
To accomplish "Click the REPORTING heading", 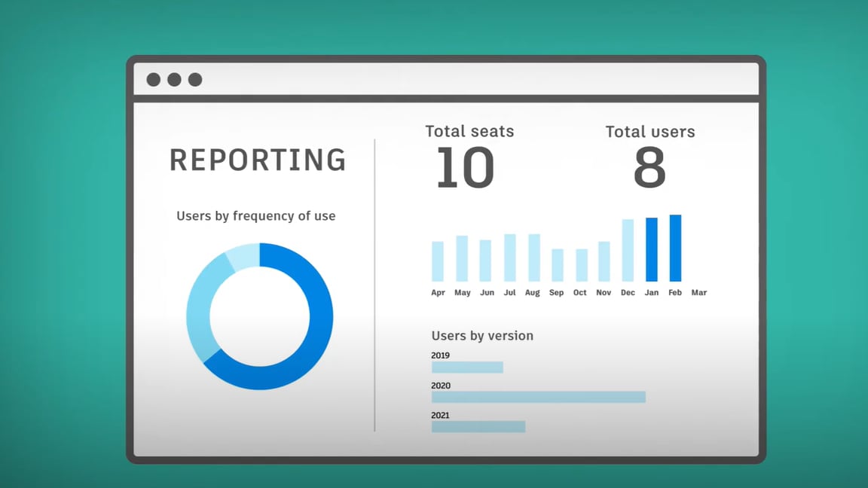I will [258, 160].
